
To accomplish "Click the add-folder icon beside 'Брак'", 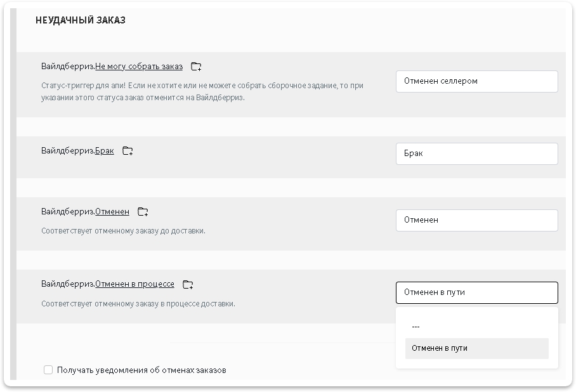I will 128,151.
